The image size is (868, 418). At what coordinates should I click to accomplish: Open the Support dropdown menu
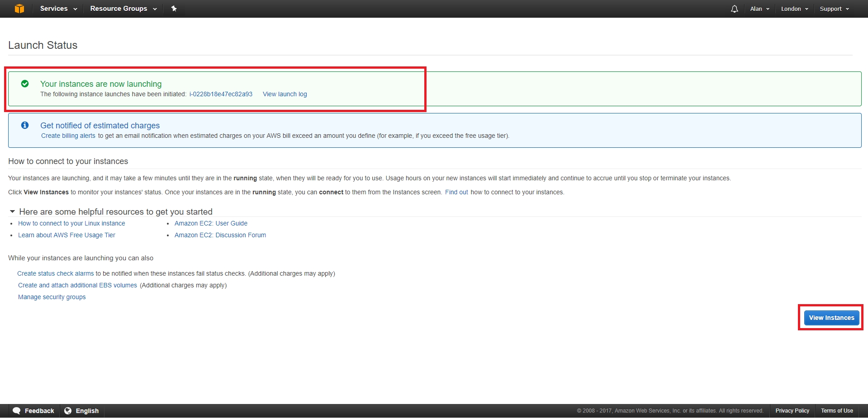(835, 9)
